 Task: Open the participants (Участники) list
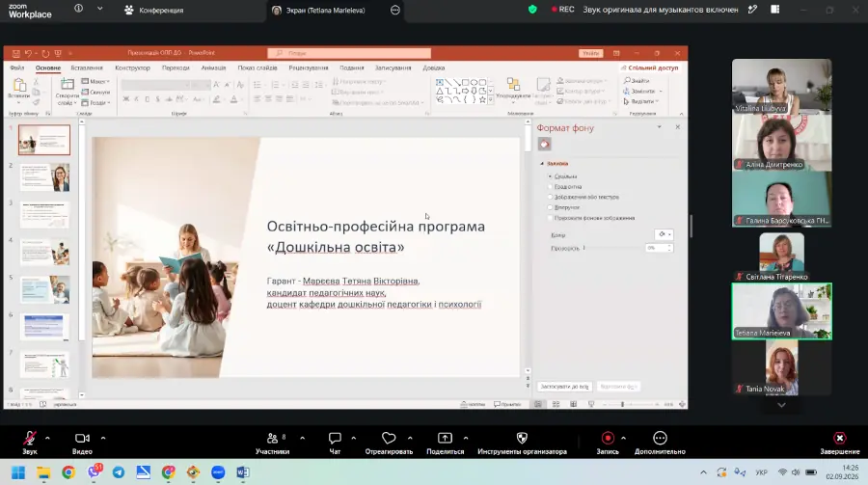[272, 443]
